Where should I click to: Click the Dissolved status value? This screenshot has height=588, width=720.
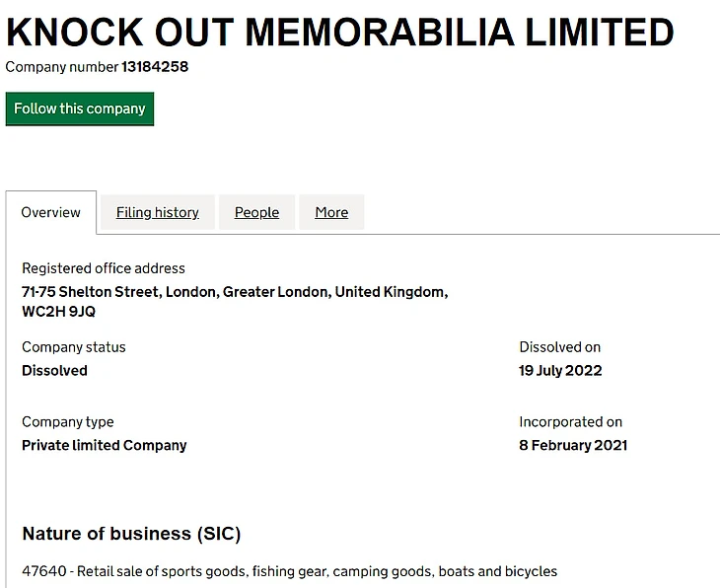point(55,371)
